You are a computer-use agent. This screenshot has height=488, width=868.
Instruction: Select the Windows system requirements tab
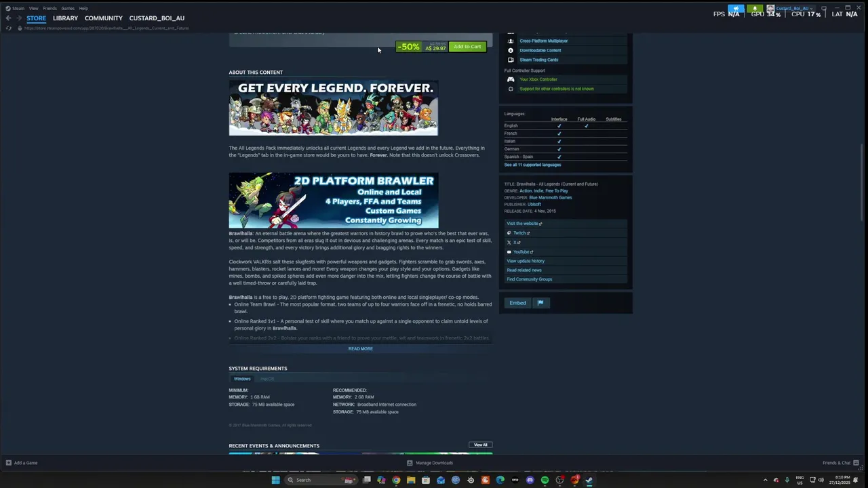(242, 379)
